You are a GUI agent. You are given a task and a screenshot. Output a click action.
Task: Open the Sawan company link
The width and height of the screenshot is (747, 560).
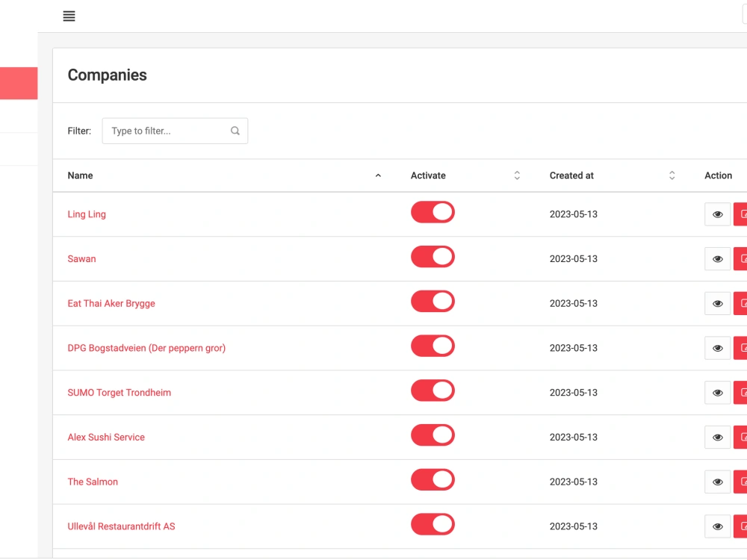click(x=81, y=259)
